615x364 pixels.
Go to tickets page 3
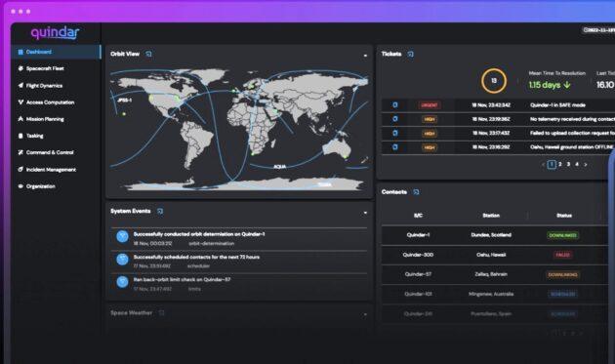[x=568, y=164]
